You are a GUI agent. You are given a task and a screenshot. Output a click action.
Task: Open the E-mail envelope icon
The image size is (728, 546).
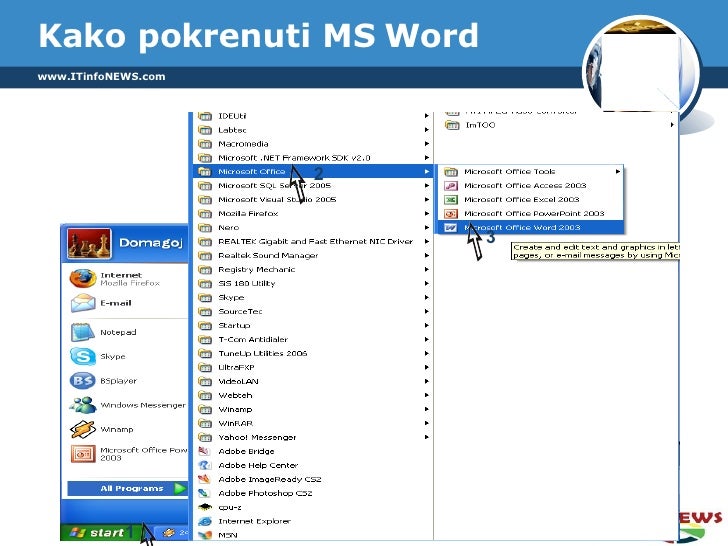(x=83, y=303)
